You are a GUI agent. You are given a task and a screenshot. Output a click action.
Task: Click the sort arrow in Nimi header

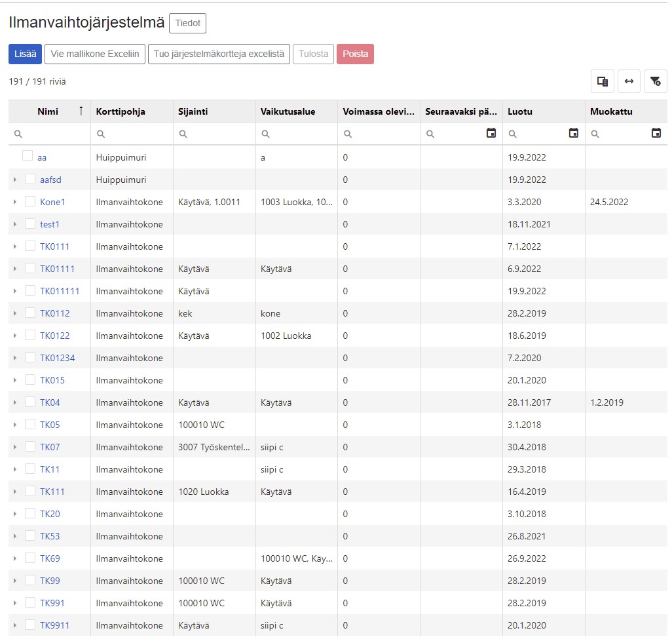click(x=81, y=111)
